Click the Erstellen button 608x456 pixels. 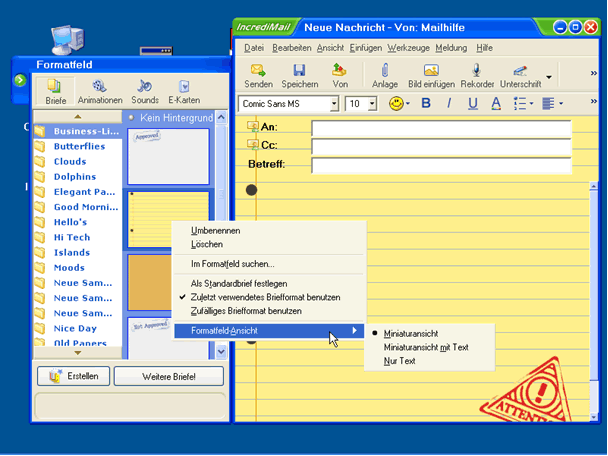[73, 376]
